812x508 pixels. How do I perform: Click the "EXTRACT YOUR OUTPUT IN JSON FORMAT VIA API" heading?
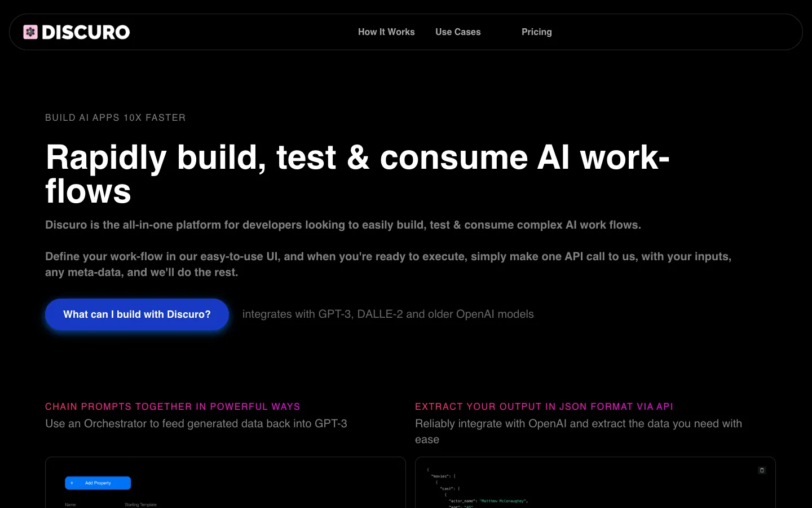click(x=544, y=406)
